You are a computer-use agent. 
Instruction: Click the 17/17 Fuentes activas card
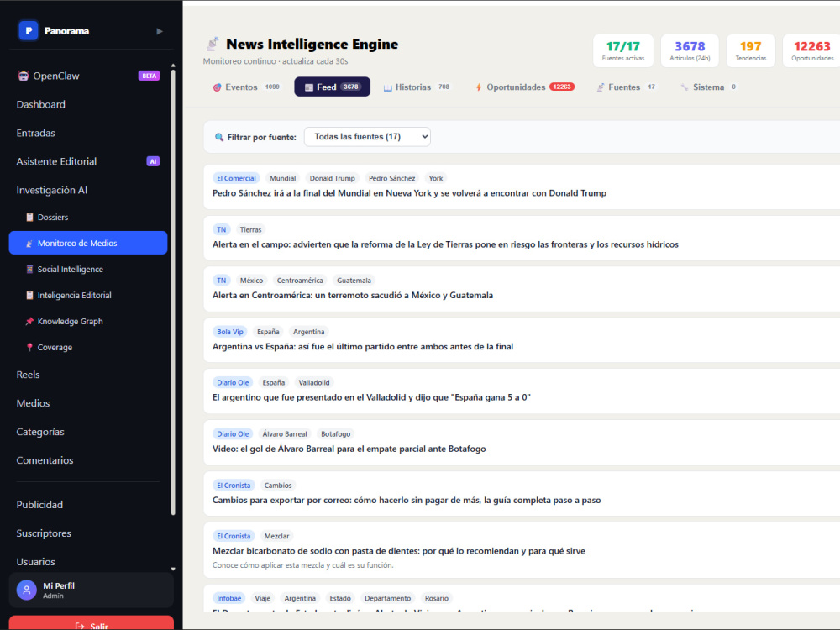(623, 51)
